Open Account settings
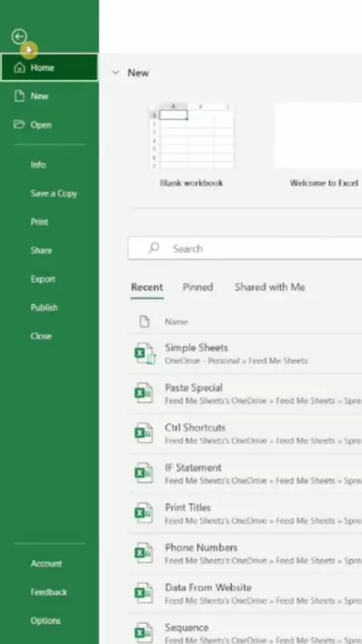 (46, 563)
